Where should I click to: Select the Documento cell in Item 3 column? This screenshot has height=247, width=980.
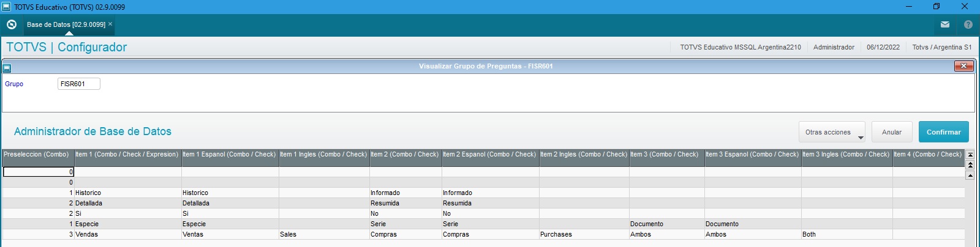[666, 224]
